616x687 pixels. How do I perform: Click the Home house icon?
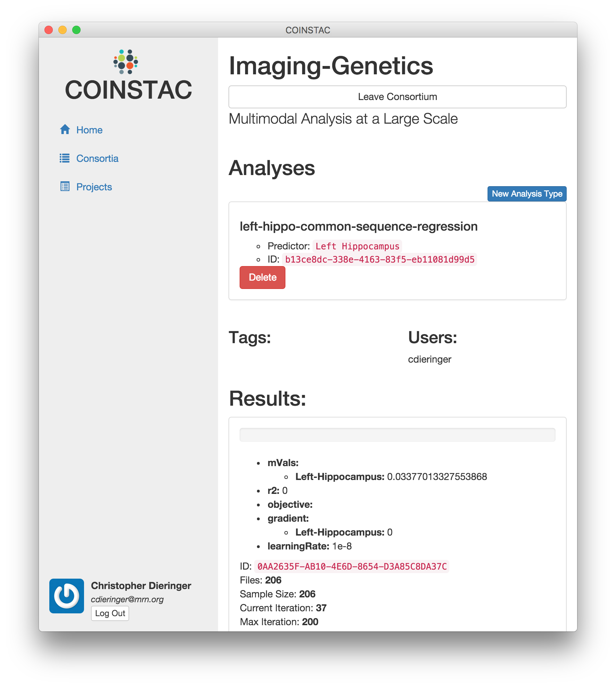pos(65,130)
